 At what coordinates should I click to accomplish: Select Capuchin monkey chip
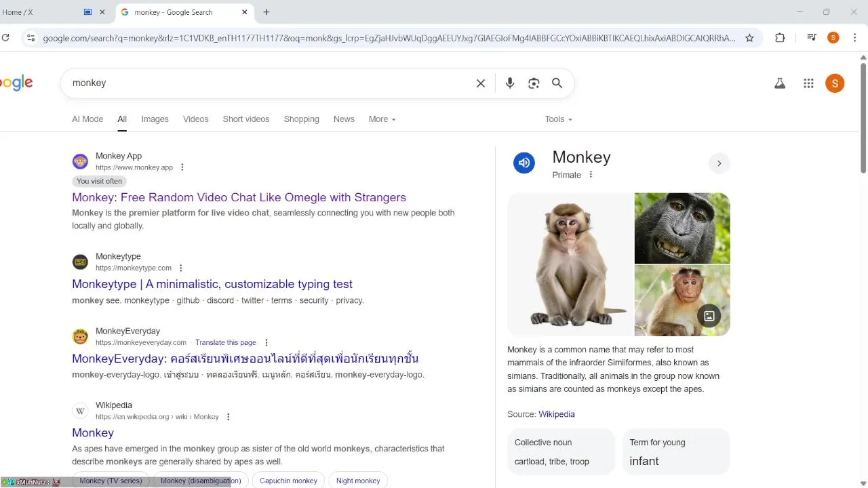point(288,481)
